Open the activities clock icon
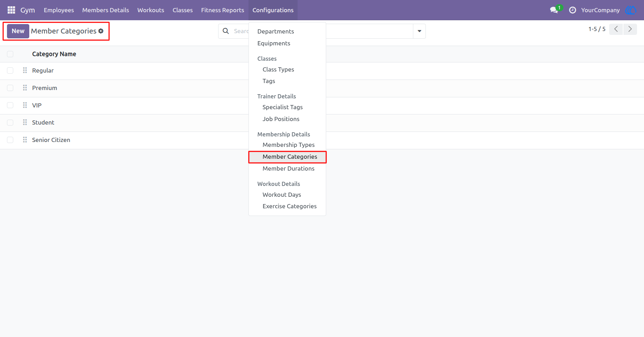The image size is (644, 337). [x=573, y=10]
